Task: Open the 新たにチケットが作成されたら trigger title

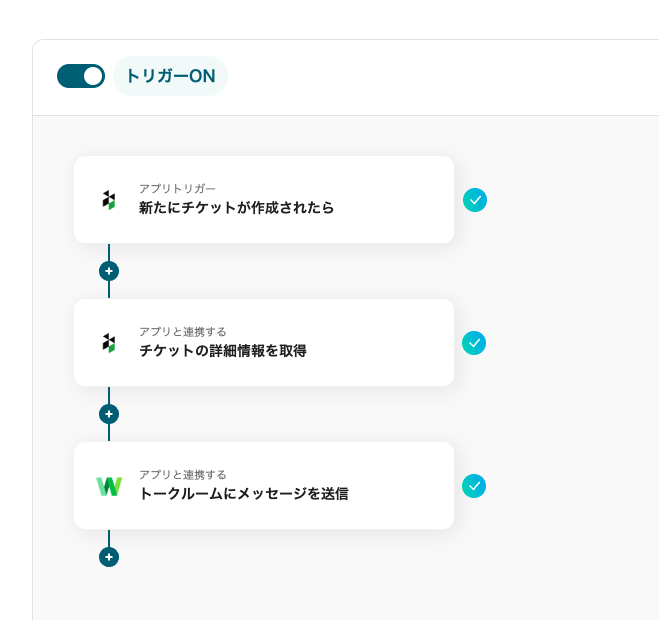Action: point(236,208)
